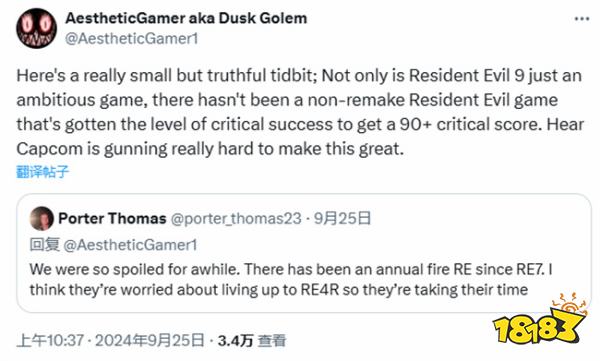Click the @porter_thomas23 handle
The image size is (600, 361).
[236, 219]
